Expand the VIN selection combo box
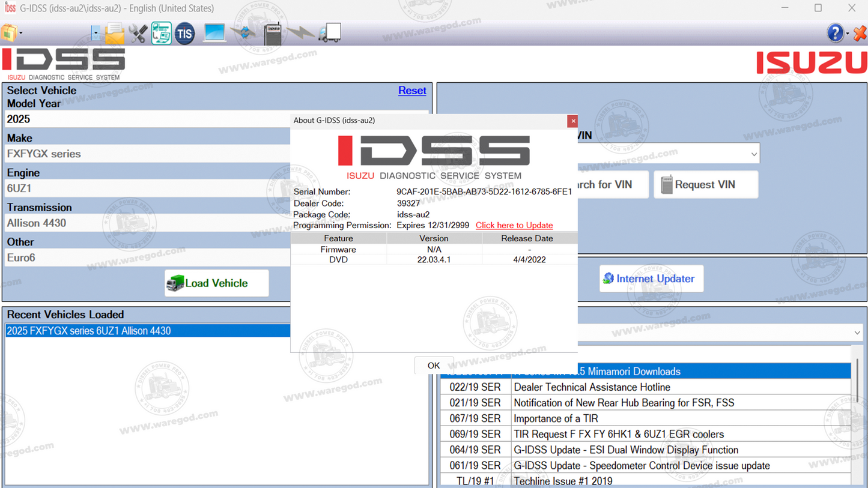The image size is (868, 488). [x=754, y=153]
